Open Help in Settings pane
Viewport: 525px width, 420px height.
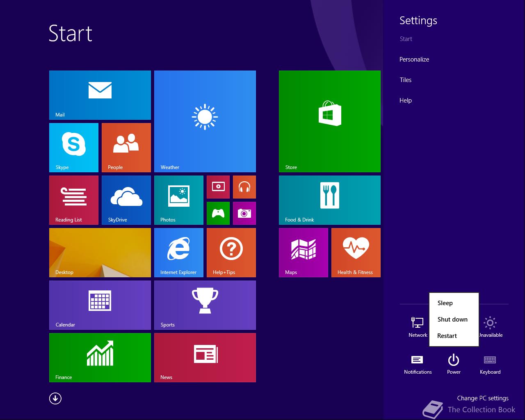point(406,100)
